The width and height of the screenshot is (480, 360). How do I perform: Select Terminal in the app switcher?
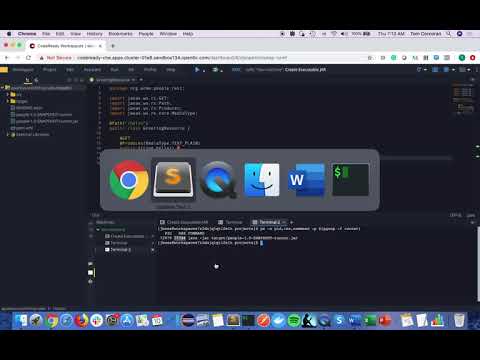point(350,180)
